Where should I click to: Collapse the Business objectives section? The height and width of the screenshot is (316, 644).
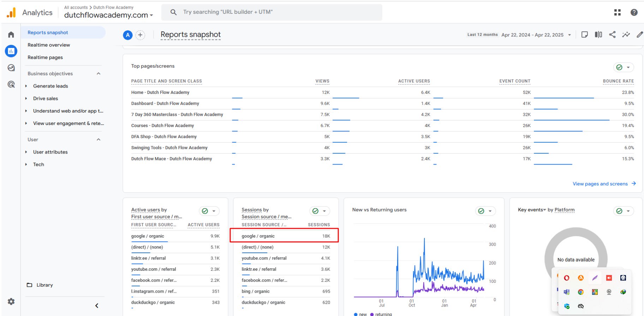tap(99, 73)
